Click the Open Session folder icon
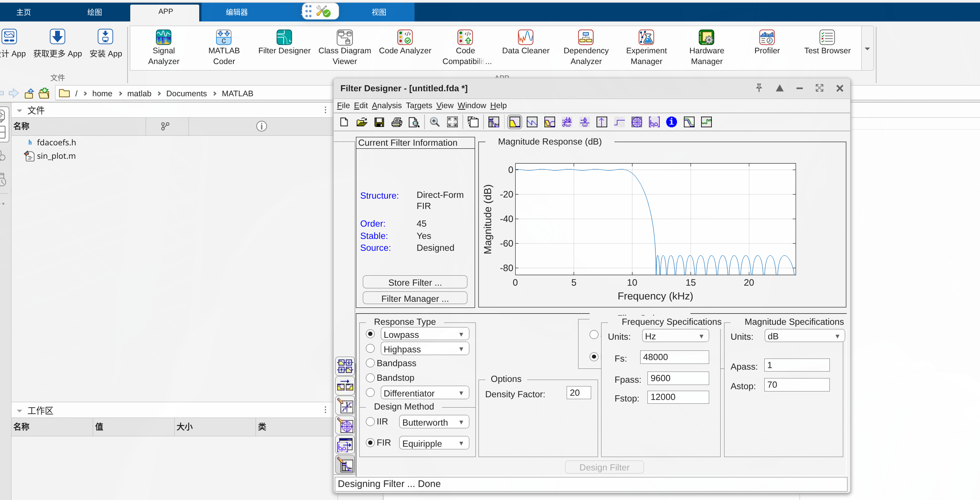The image size is (980, 500). click(x=361, y=122)
